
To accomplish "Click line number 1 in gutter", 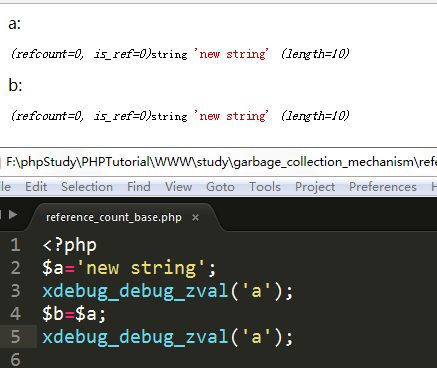I will [15, 245].
